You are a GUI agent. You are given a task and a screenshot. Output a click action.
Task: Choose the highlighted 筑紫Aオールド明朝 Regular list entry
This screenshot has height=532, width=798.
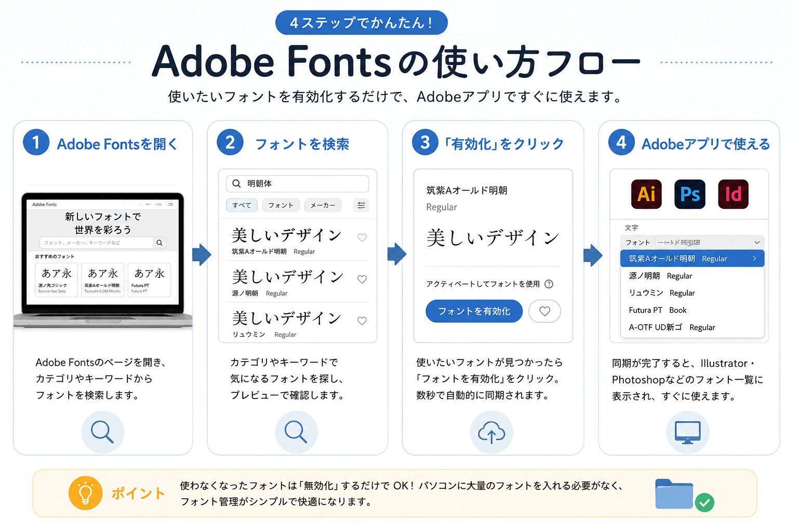(x=692, y=258)
